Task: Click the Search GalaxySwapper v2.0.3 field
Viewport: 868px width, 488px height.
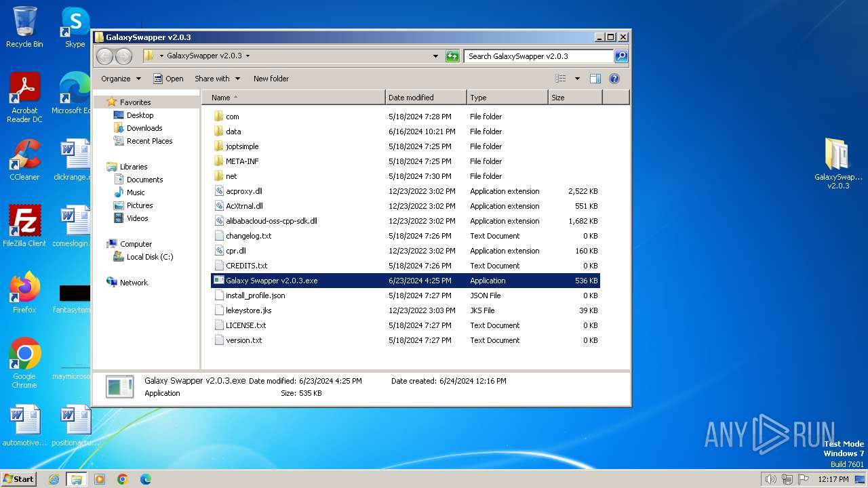Action: pyautogui.click(x=539, y=56)
